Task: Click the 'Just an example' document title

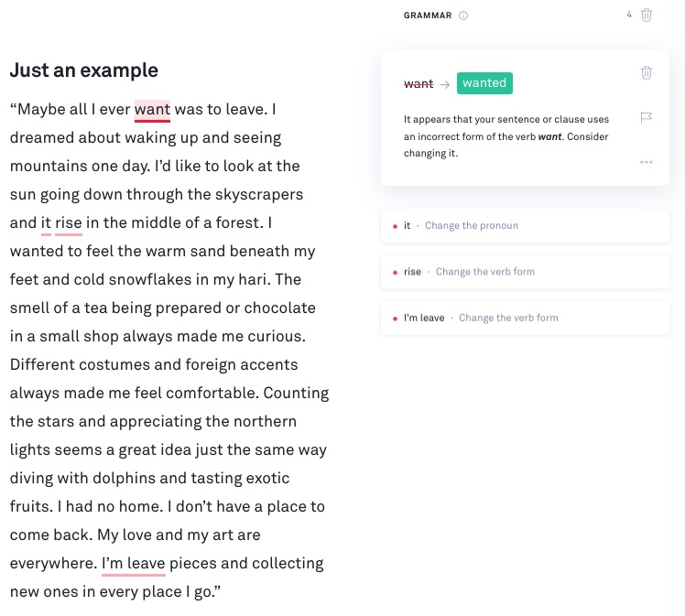Action: pos(83,70)
